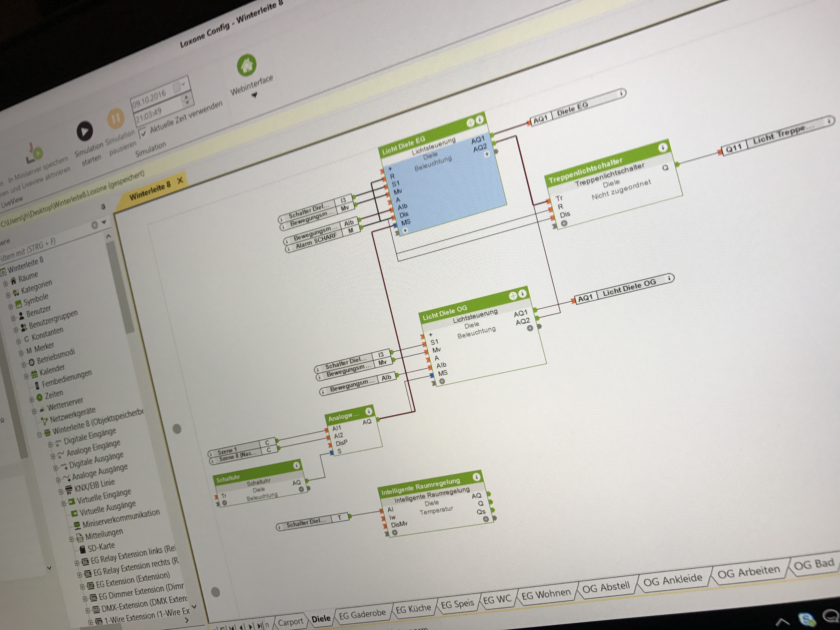Image resolution: width=840 pixels, height=630 pixels.
Task: Click the Simulation starten play icon
Action: pos(85,131)
